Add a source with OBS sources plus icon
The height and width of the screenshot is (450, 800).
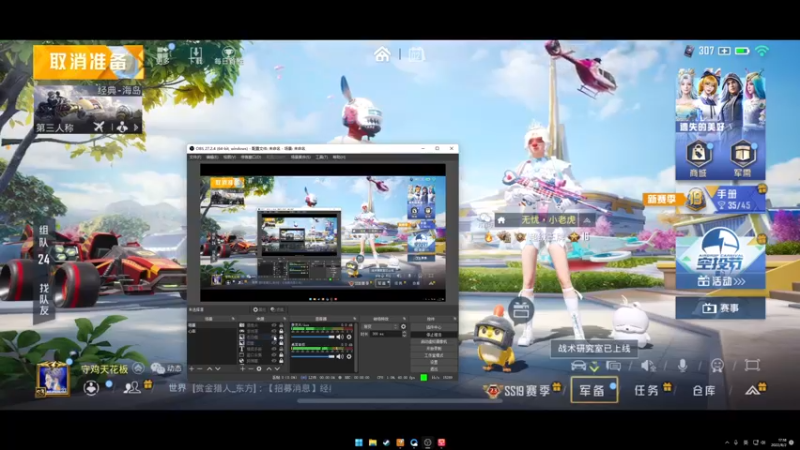point(242,369)
